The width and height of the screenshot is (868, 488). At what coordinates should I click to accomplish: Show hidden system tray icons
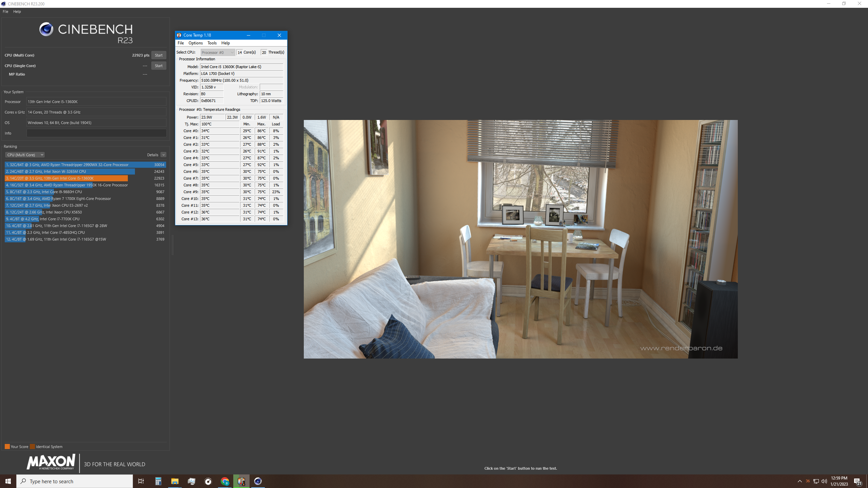tap(800, 481)
